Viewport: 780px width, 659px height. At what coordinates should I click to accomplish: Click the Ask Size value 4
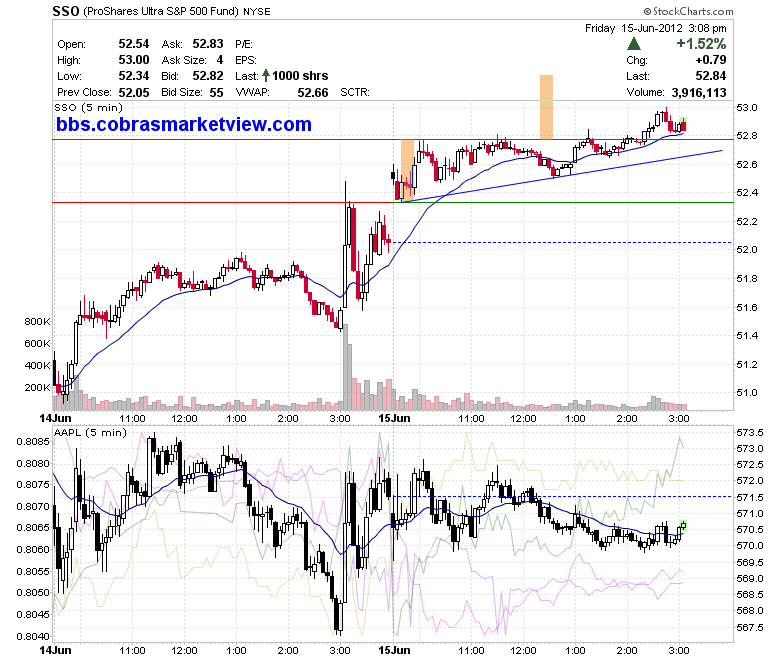coord(220,60)
